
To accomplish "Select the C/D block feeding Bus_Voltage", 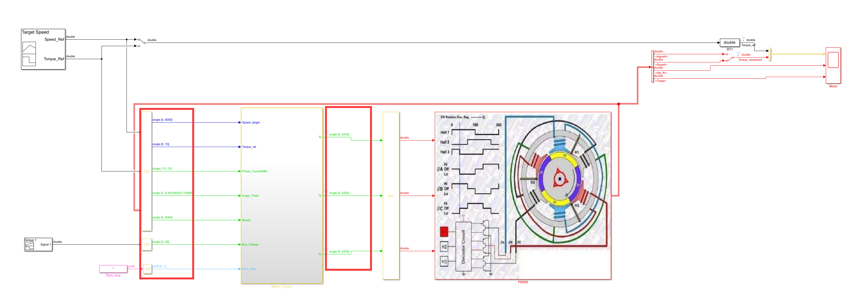I will pyautogui.click(x=147, y=244).
